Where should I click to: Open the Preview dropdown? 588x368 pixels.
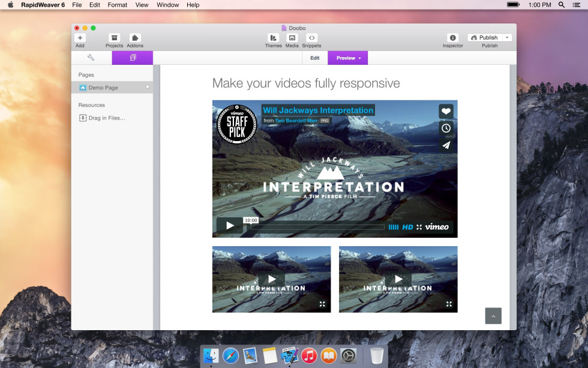pyautogui.click(x=347, y=58)
